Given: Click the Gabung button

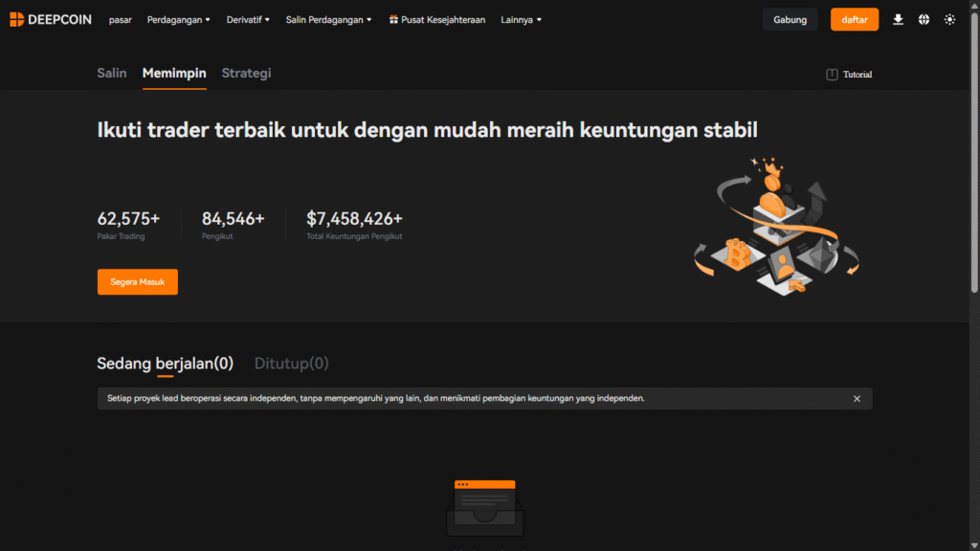Looking at the screenshot, I should tap(790, 19).
